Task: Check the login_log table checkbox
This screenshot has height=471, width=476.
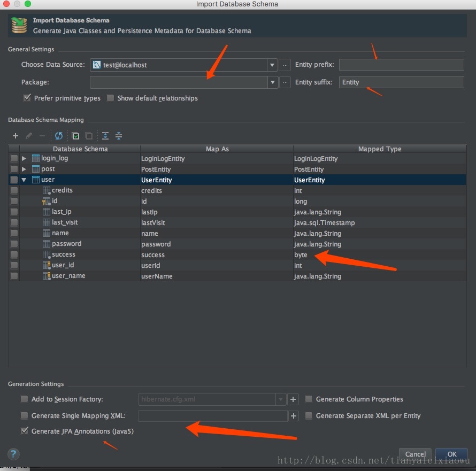Action: pyautogui.click(x=14, y=158)
